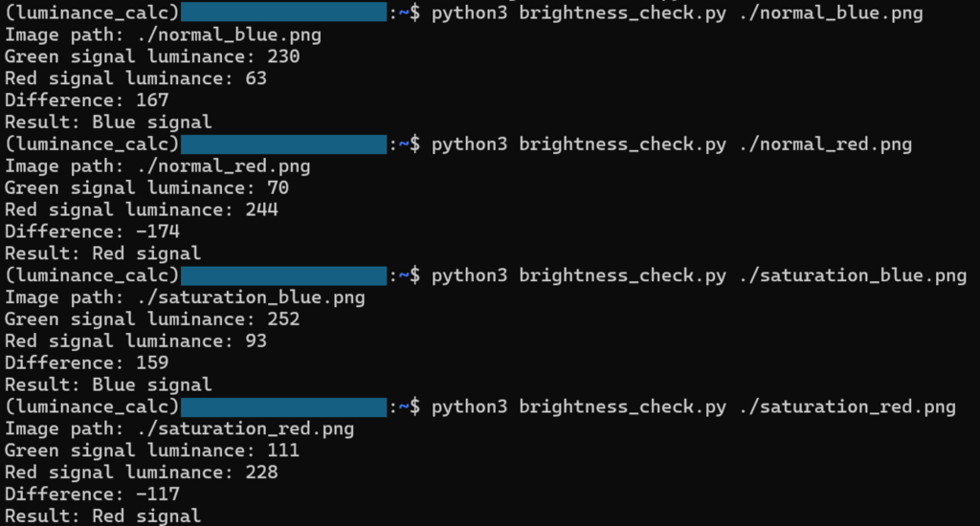
Task: Click the ./saturation_blue.png command argument
Action: [x=853, y=275]
